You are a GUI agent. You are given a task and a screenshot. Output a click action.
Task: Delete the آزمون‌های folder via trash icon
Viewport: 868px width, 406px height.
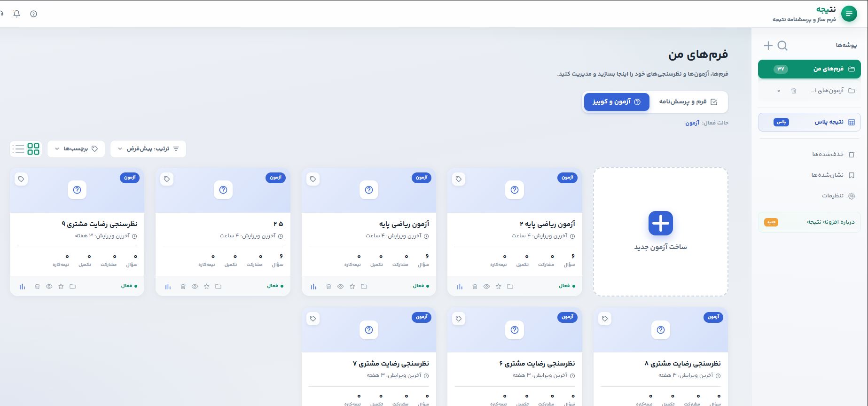[794, 91]
